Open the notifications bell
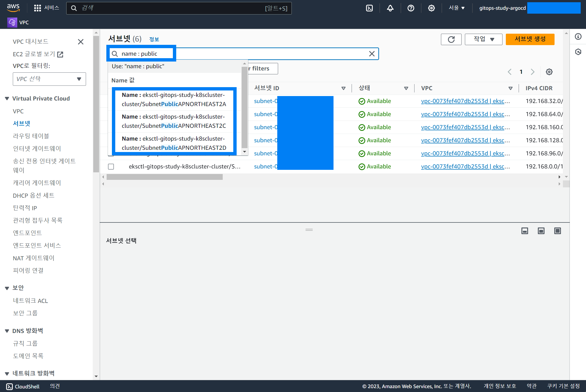 390,8
